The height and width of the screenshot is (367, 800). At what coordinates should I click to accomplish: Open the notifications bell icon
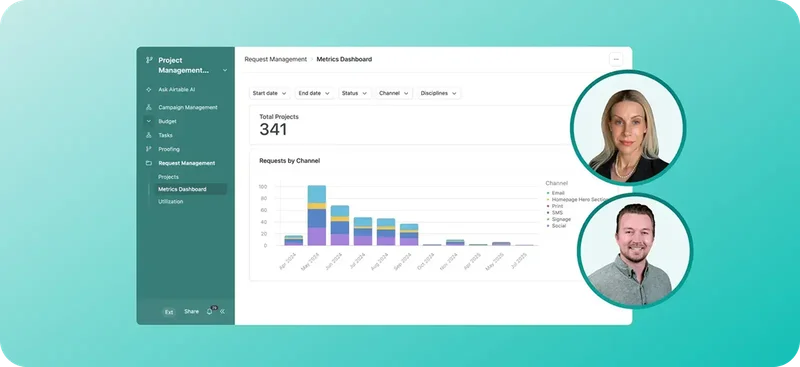click(209, 311)
